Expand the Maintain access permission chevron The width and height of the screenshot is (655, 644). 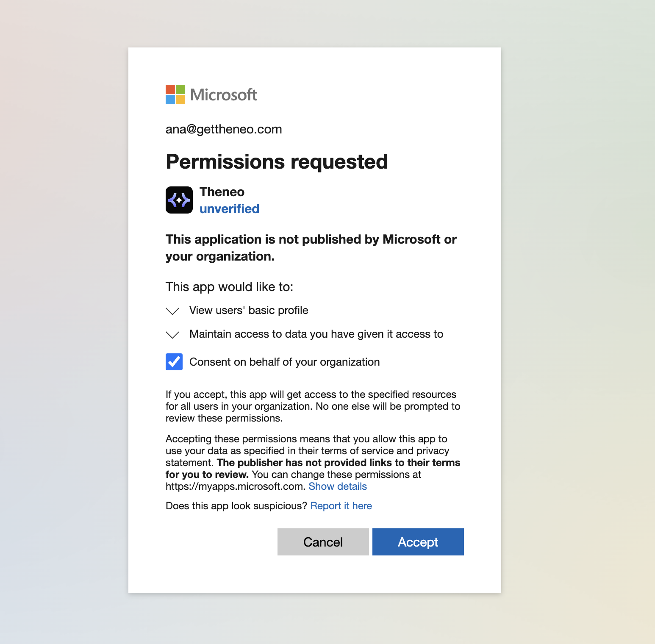[172, 335]
